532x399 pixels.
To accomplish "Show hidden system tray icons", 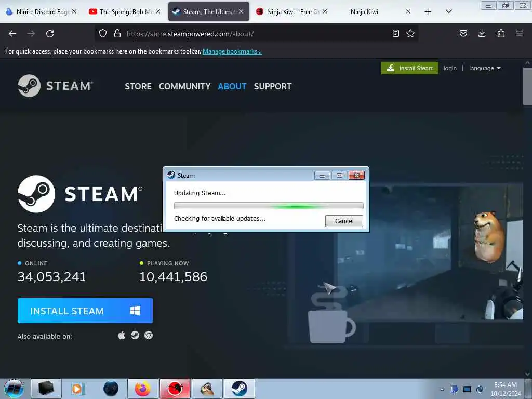I will tap(442, 390).
